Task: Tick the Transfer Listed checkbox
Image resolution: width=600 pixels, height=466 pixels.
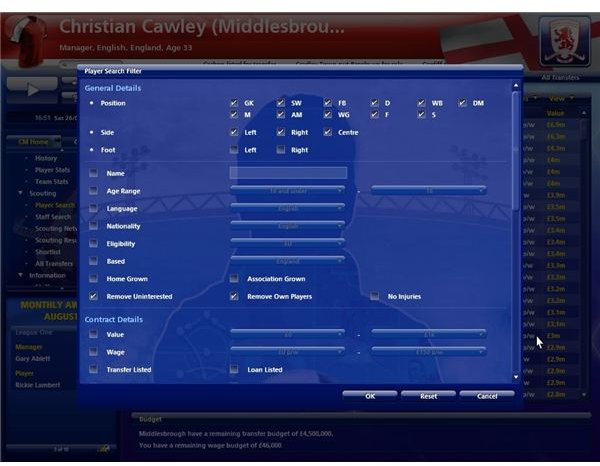Action: [93, 370]
